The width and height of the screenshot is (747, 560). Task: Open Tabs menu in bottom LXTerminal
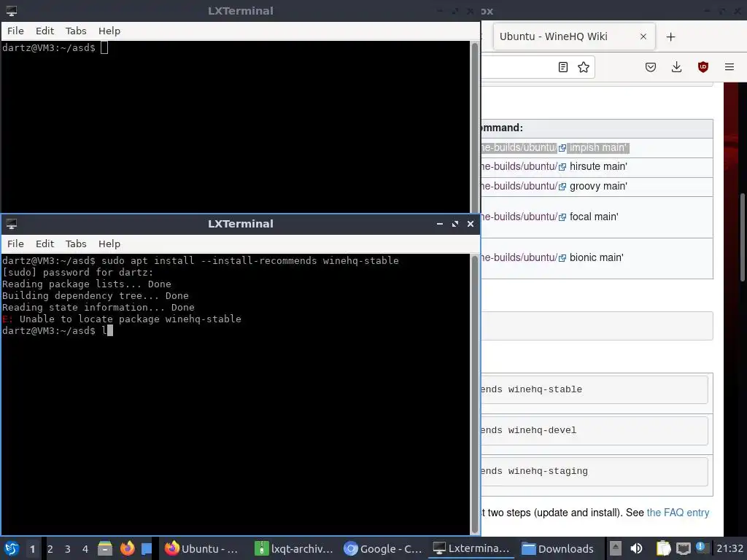76,244
